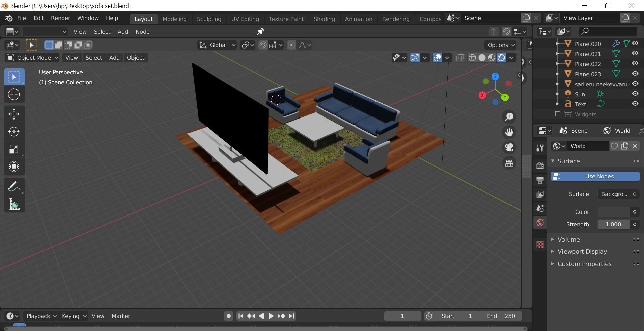The height and width of the screenshot is (331, 644).
Task: Switch to the UV Editing workspace tab
Action: [245, 19]
